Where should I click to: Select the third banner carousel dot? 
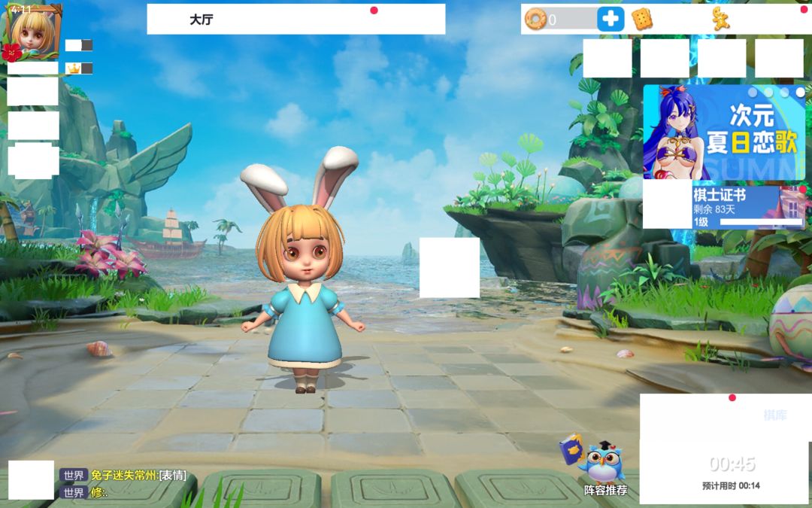[784, 93]
